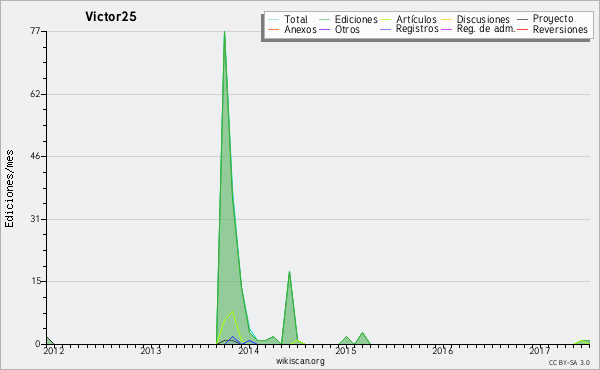Click the Proyecto legend entry
This screenshot has width=600, height=370.
coord(545,19)
